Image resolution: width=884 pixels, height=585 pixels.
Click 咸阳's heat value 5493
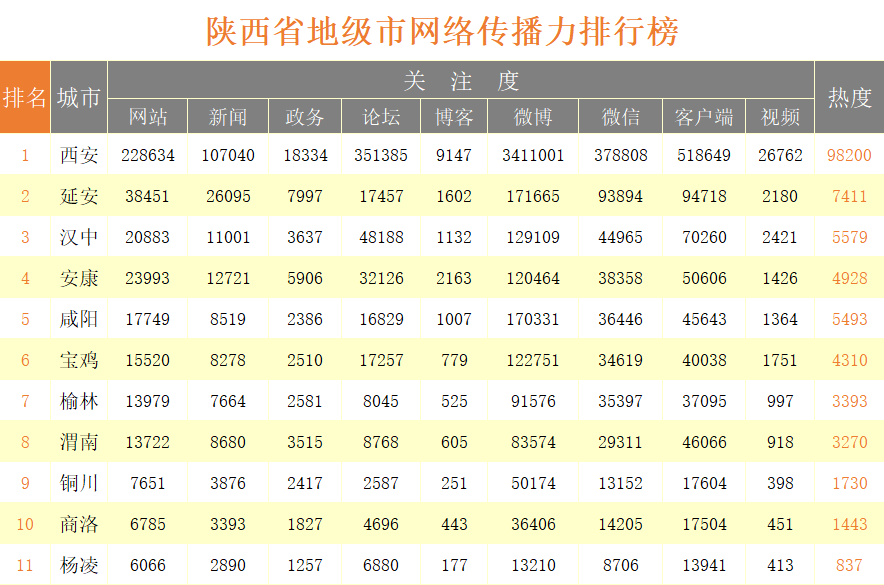[849, 319]
